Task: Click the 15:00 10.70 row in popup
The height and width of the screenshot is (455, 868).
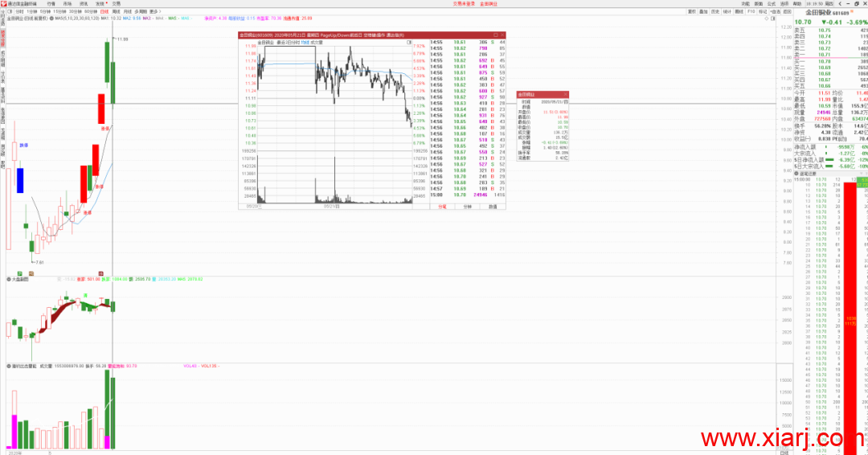Action: tap(468, 195)
